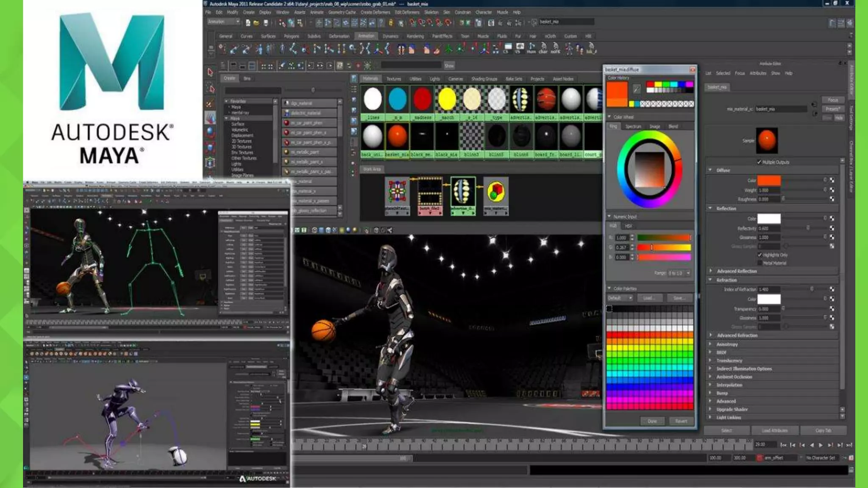Image resolution: width=868 pixels, height=488 pixels.
Task: Click the orange Diffuse Color swatch
Action: tap(769, 180)
